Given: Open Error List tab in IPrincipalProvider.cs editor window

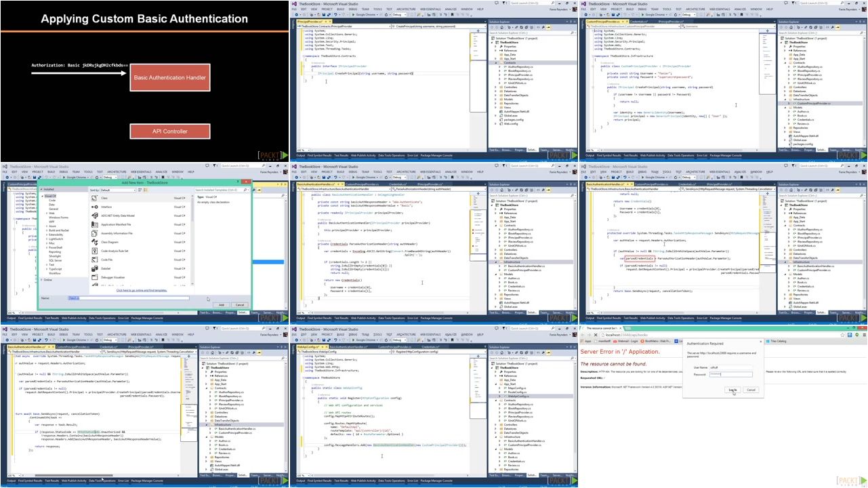Looking at the screenshot, I should (x=413, y=155).
